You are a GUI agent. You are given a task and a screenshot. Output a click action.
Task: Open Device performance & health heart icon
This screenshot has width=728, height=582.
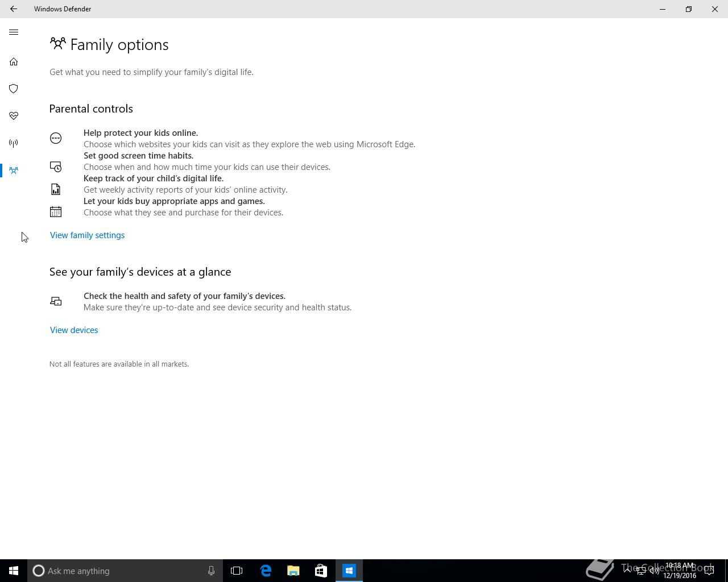(14, 116)
